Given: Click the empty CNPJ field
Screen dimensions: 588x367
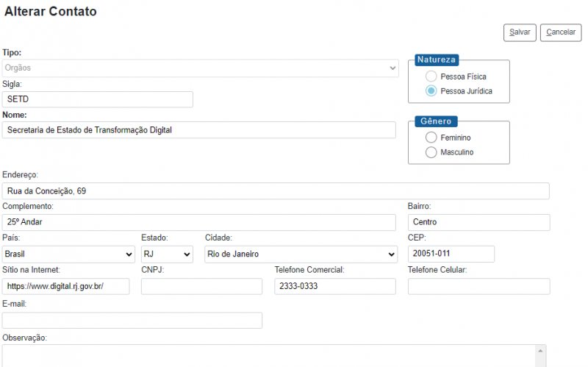Looking at the screenshot, I should click(x=201, y=287).
